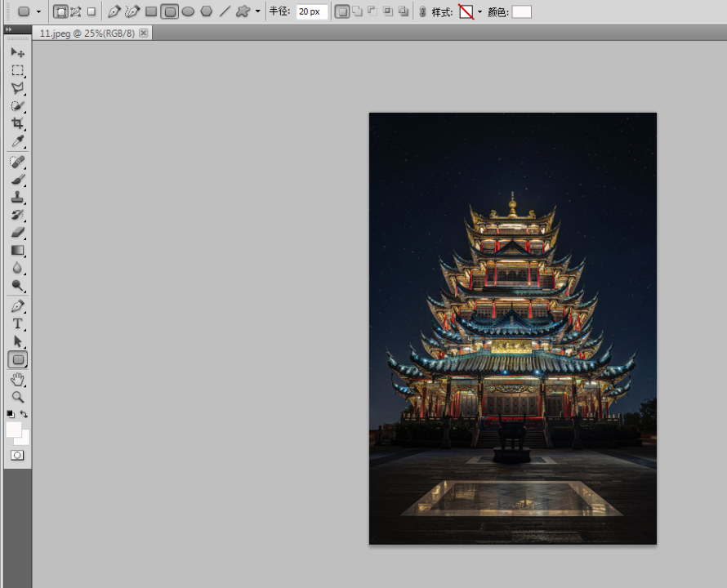Choose Line shape in options bar

pos(225,11)
